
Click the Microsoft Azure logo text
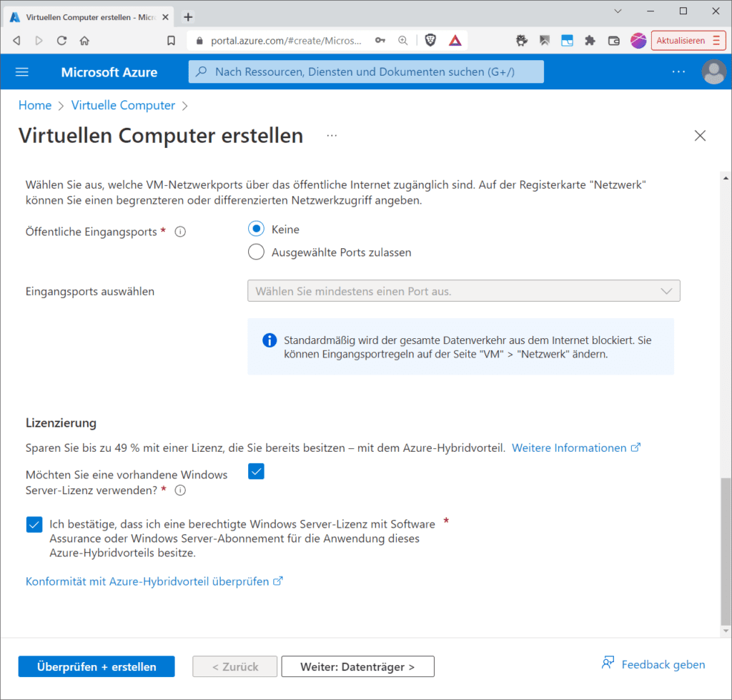109,72
